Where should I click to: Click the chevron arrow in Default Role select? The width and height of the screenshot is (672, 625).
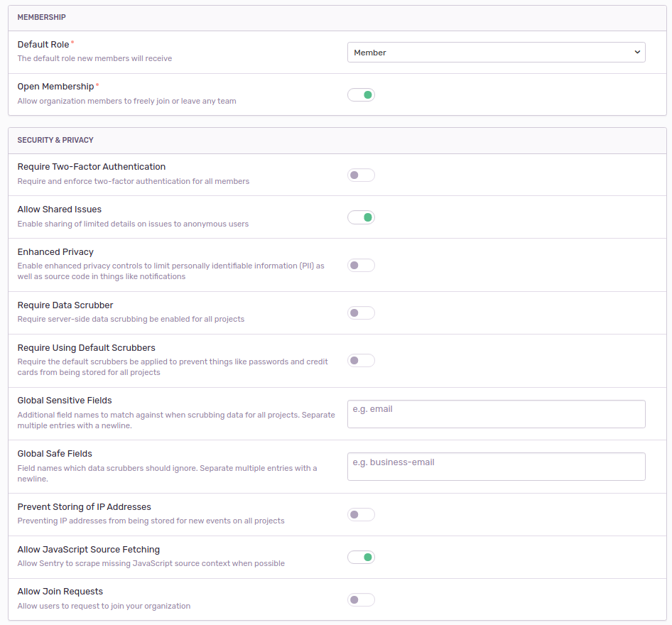click(x=637, y=53)
